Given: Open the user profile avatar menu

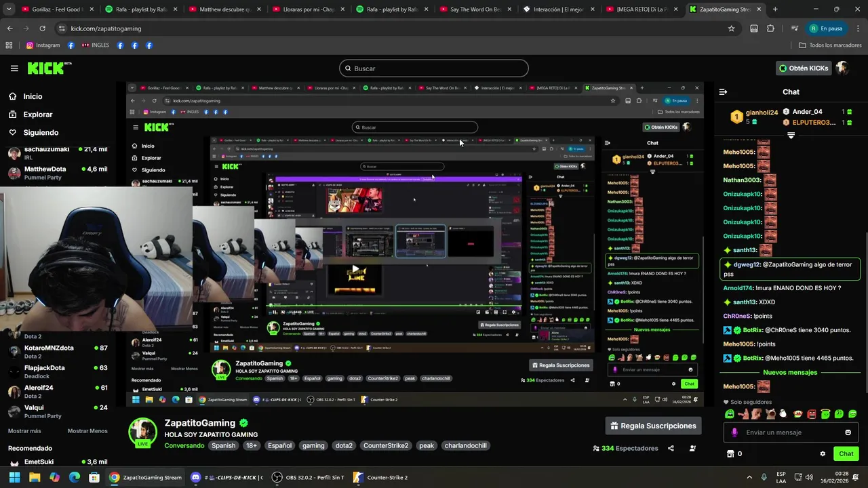Looking at the screenshot, I should 842,68.
